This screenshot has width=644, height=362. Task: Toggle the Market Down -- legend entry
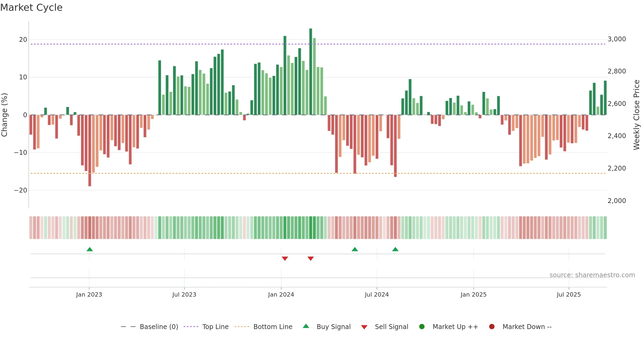pyautogui.click(x=520, y=327)
